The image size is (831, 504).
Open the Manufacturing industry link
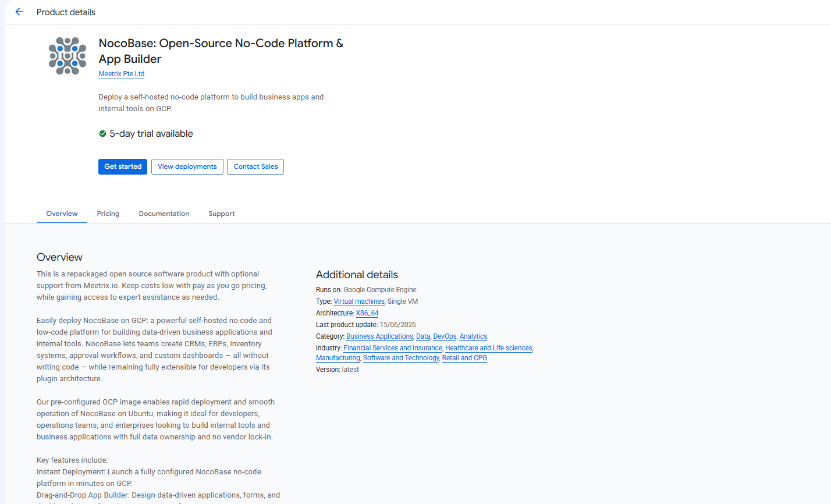(338, 358)
